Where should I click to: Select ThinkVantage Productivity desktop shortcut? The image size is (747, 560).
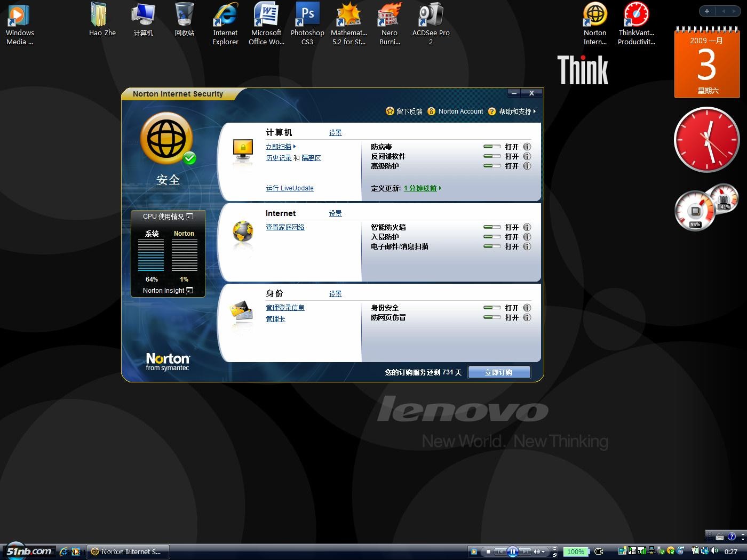[636, 24]
